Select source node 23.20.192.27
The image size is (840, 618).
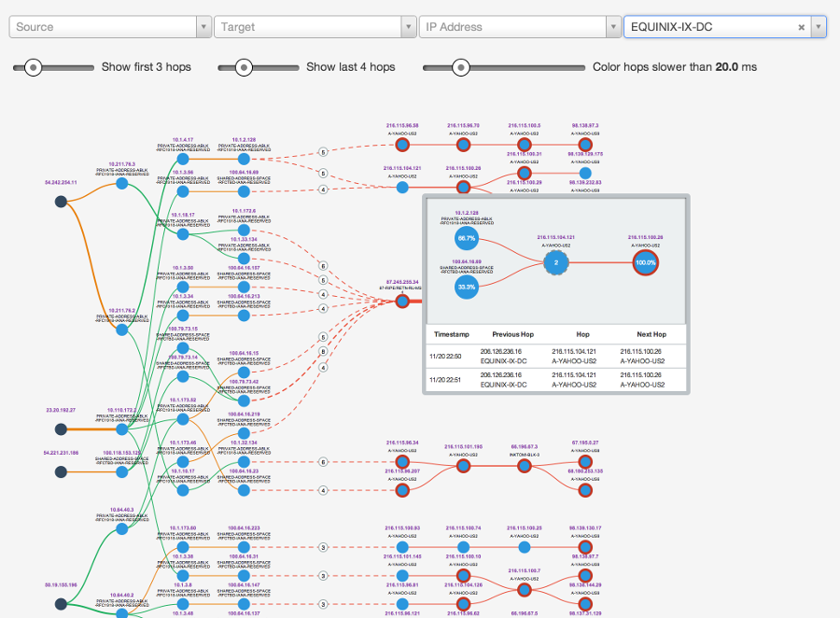(x=61, y=429)
